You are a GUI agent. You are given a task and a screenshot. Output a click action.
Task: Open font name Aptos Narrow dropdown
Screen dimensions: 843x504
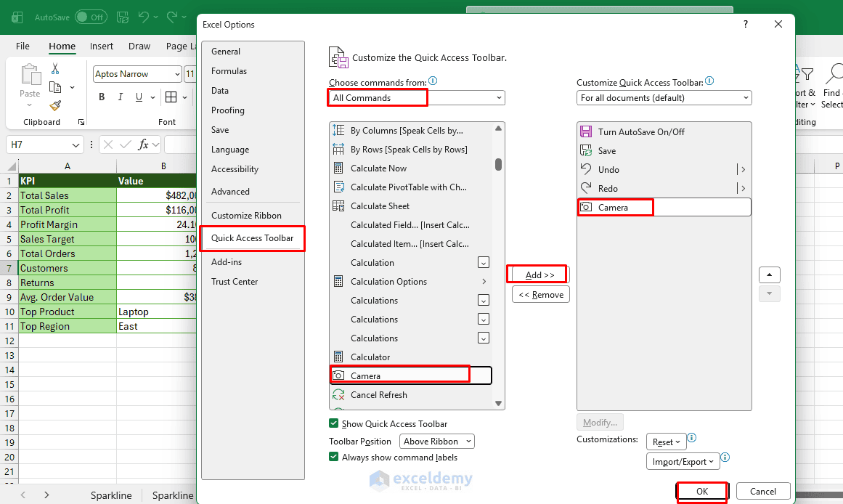[177, 74]
